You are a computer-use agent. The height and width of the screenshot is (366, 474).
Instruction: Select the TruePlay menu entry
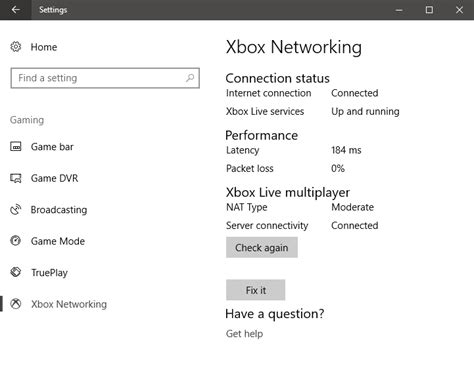point(49,273)
